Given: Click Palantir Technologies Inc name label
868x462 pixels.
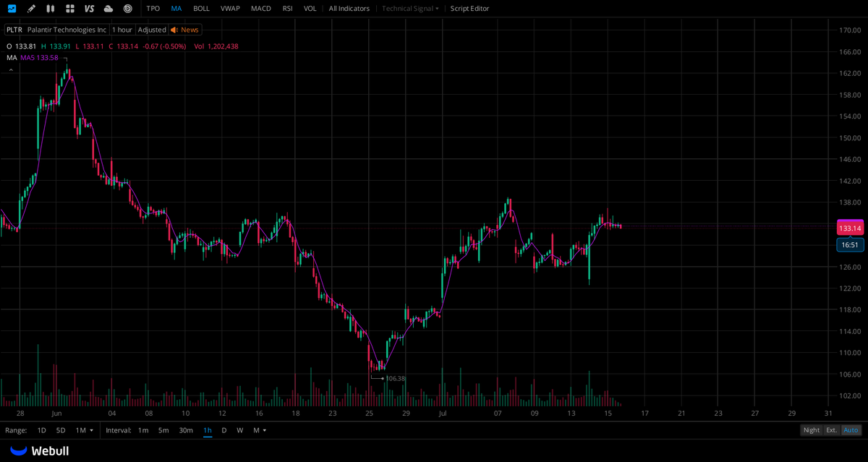Looking at the screenshot, I should (67, 30).
